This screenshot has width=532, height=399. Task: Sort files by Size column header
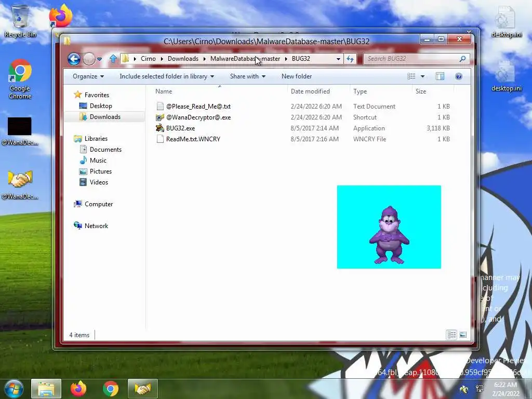coord(433,91)
